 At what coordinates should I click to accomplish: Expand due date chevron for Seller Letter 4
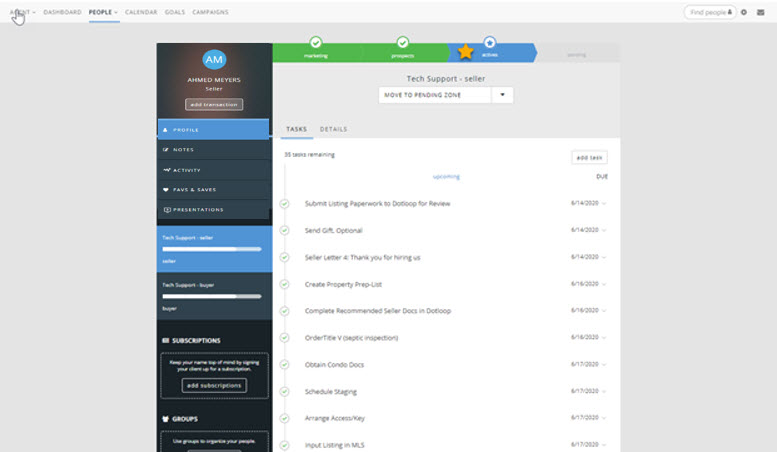(604, 257)
